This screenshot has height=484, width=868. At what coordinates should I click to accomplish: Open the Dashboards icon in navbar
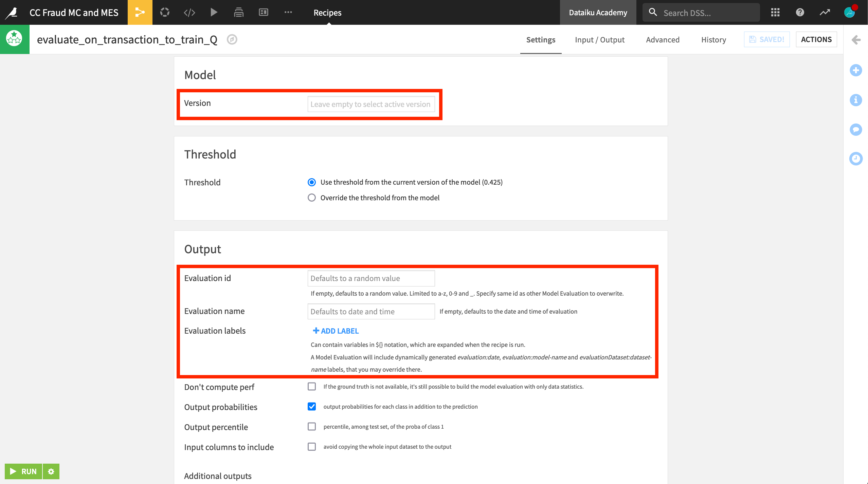[263, 13]
